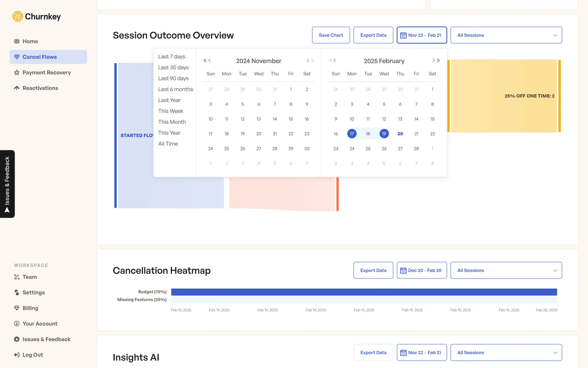Click the Churnkey logo icon
This screenshot has width=588, height=368.
(x=17, y=16)
